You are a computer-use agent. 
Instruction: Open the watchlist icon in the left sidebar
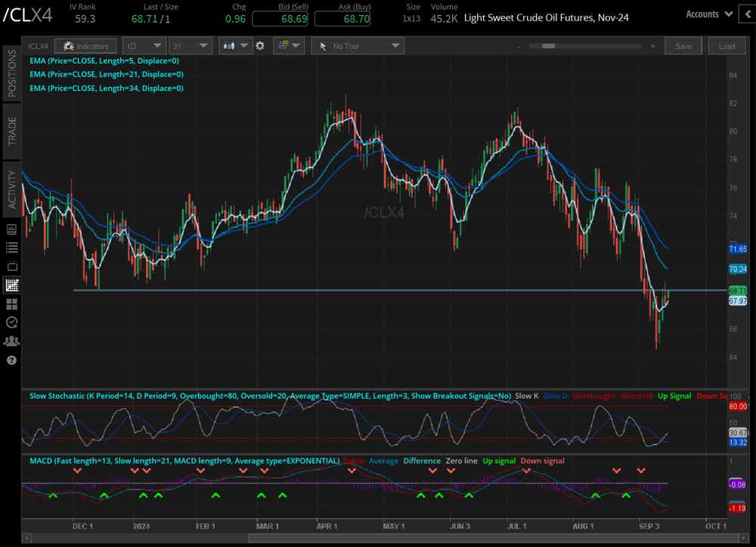point(11,247)
